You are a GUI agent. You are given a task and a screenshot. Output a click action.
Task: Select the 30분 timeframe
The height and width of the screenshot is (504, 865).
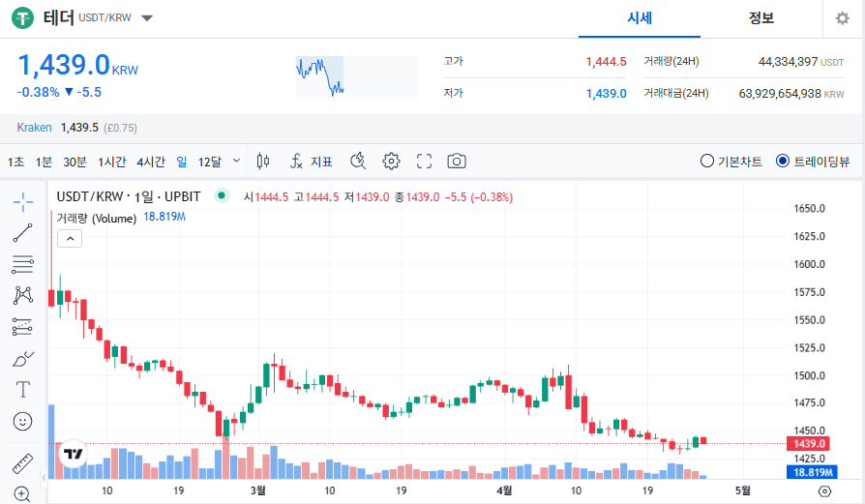[x=75, y=162]
